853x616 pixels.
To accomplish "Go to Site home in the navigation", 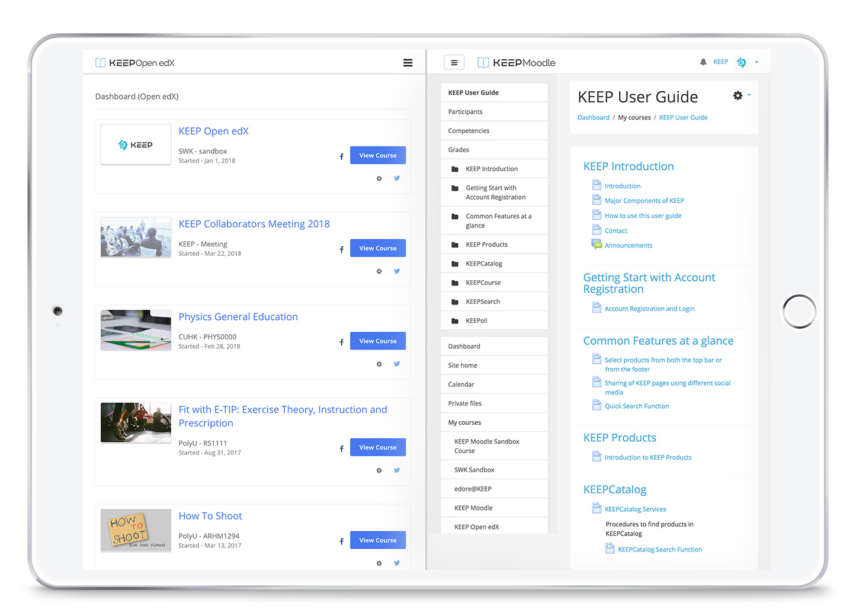I will (x=494, y=365).
